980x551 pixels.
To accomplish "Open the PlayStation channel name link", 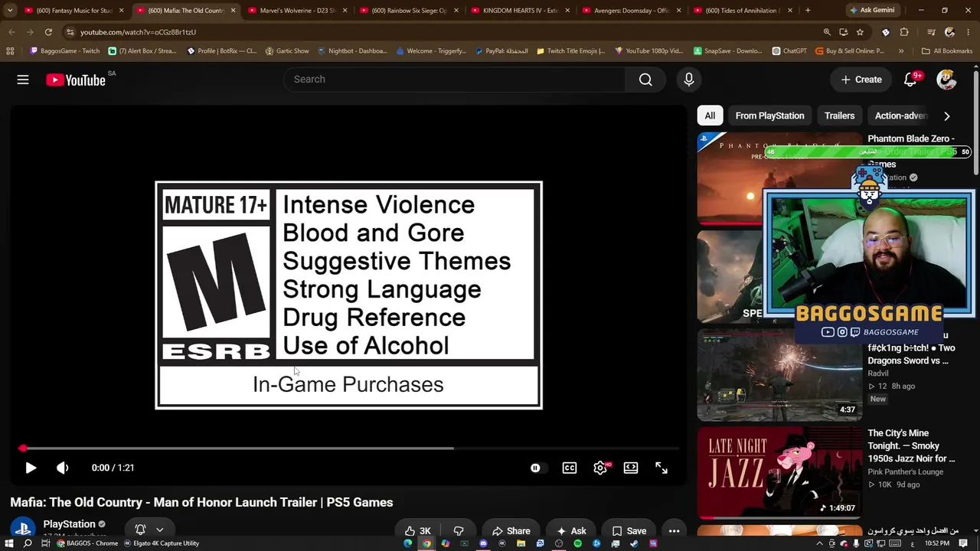I will click(x=69, y=524).
